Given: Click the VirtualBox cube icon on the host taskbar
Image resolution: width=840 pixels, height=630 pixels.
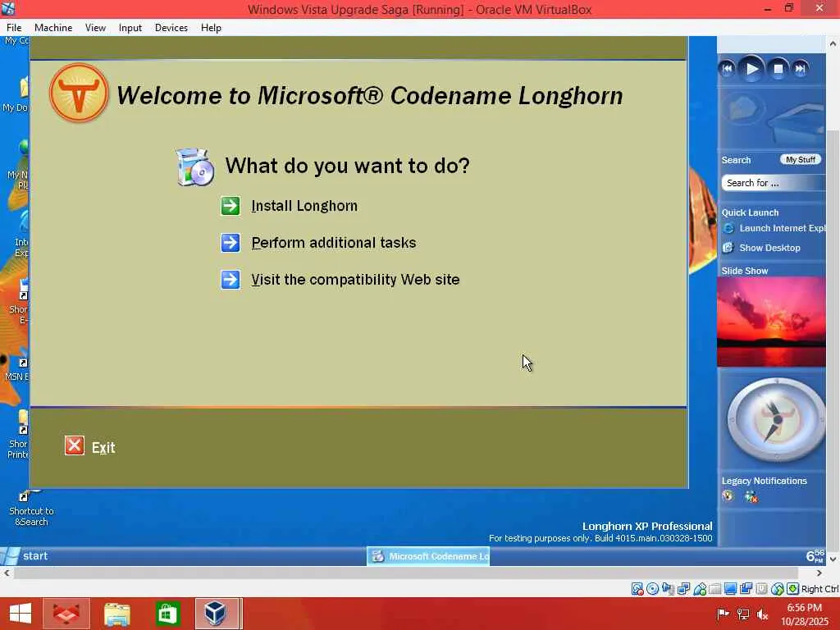Looking at the screenshot, I should click(217, 614).
